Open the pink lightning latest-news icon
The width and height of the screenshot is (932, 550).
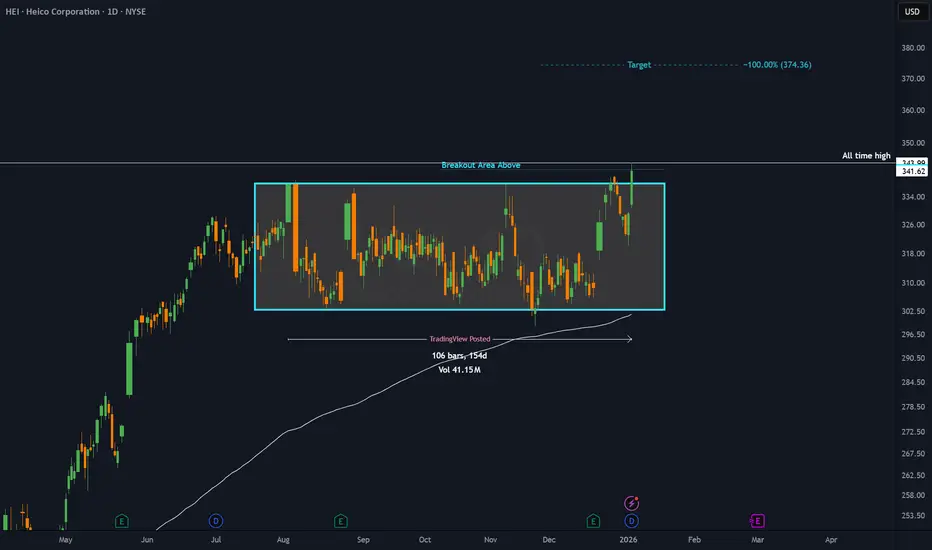631,503
